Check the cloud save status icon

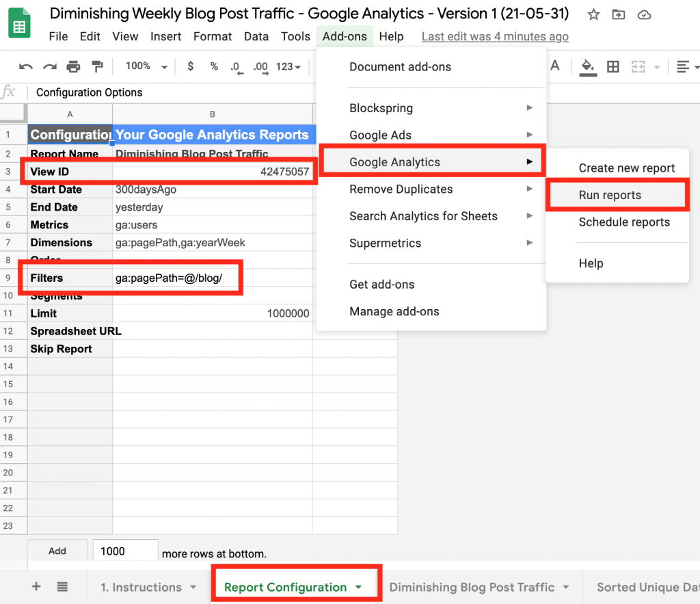(x=644, y=15)
